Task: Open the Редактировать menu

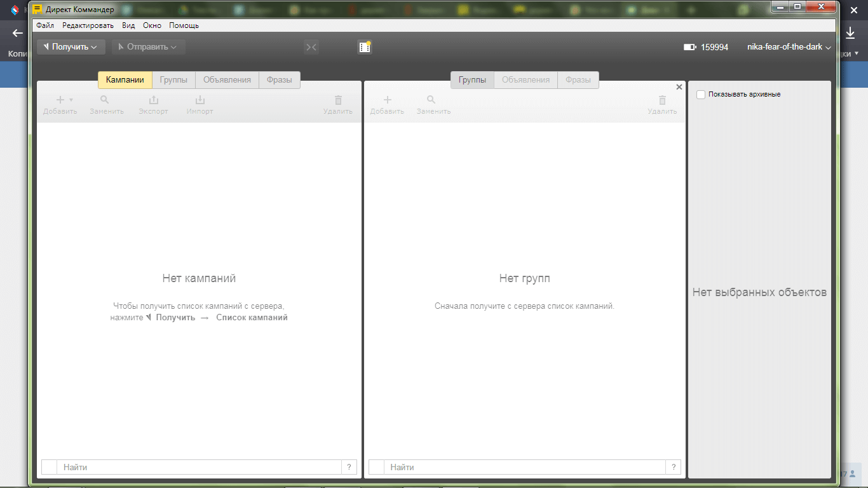Action: point(88,25)
